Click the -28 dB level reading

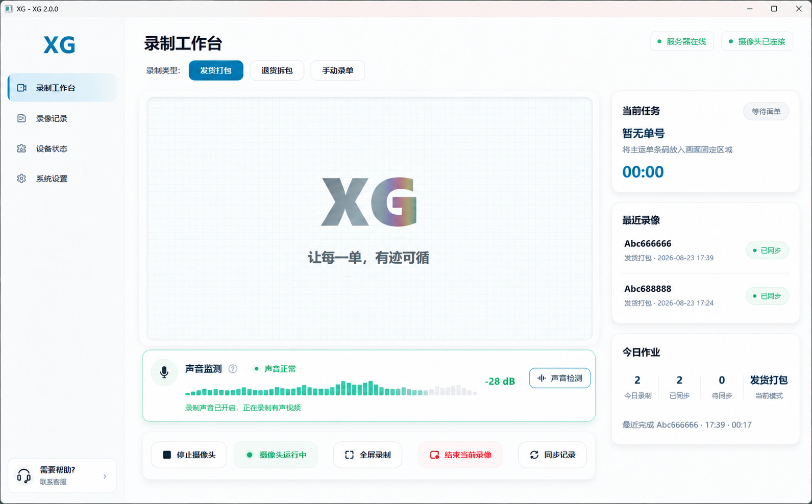point(500,381)
